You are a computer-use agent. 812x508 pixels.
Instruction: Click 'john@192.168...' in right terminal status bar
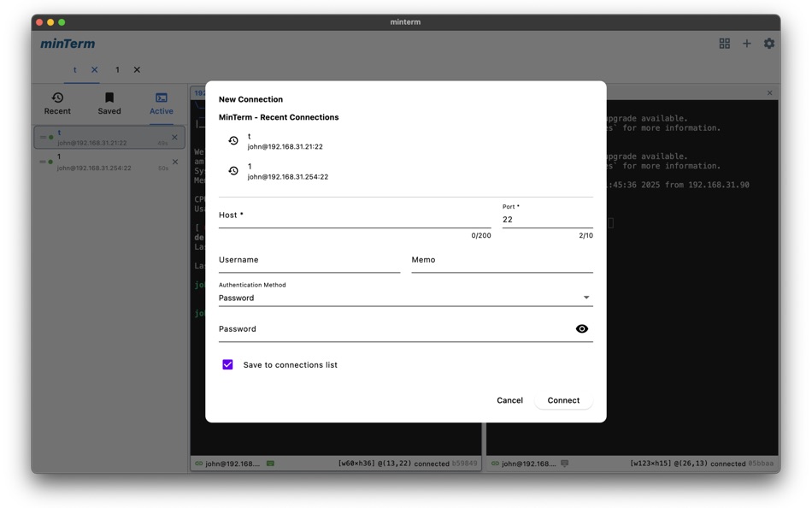click(x=529, y=464)
